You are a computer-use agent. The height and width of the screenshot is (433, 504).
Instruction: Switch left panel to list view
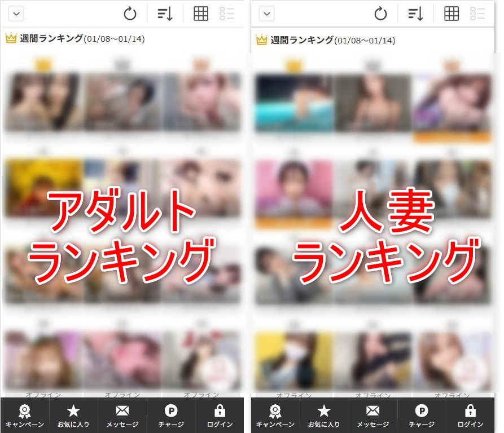point(227,14)
